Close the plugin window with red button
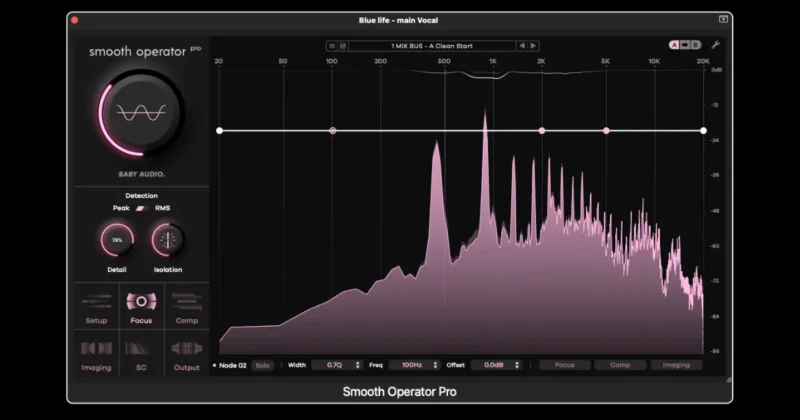Screen dimensions: 800x420 [75, 20]
